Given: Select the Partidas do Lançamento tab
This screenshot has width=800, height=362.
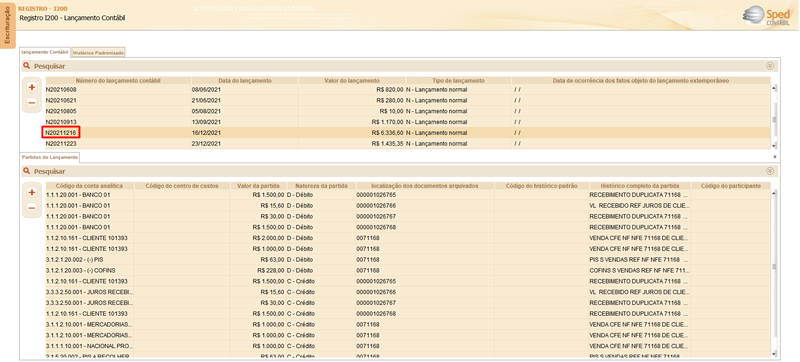Looking at the screenshot, I should 50,157.
